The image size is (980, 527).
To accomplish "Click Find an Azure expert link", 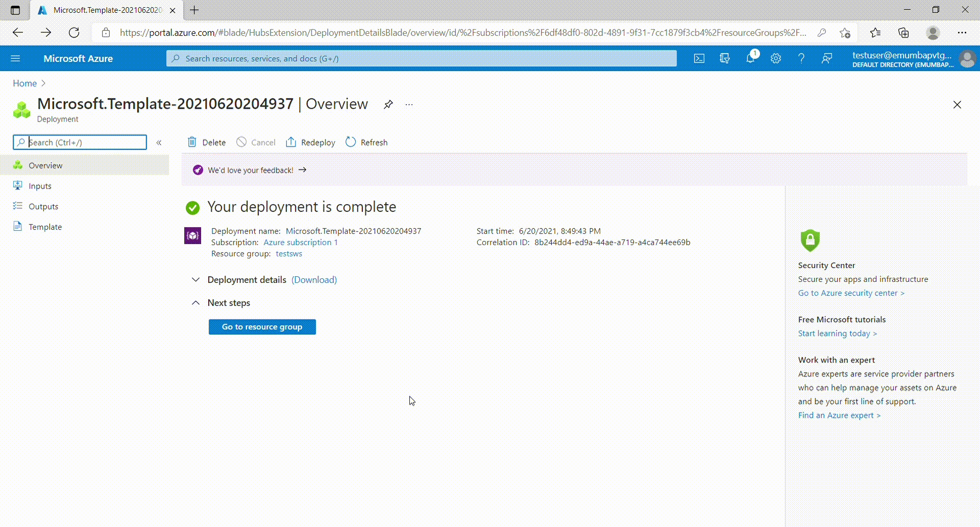I will [839, 415].
